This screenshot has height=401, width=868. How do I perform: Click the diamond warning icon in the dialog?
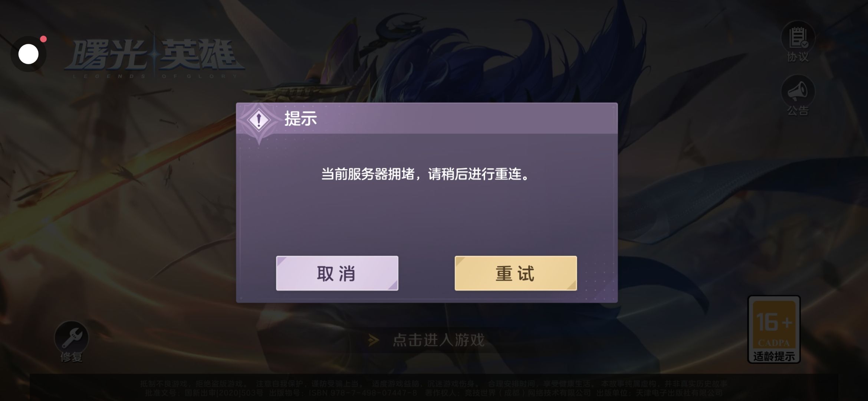click(259, 120)
